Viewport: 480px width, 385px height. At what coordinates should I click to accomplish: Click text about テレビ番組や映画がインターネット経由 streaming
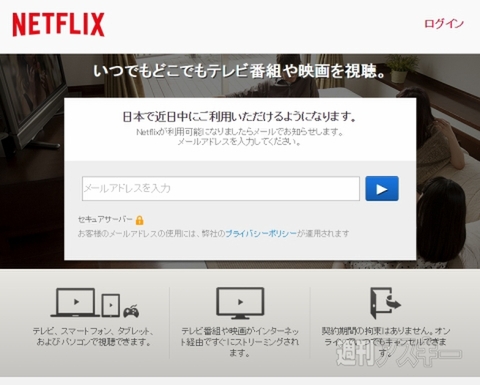click(x=240, y=342)
